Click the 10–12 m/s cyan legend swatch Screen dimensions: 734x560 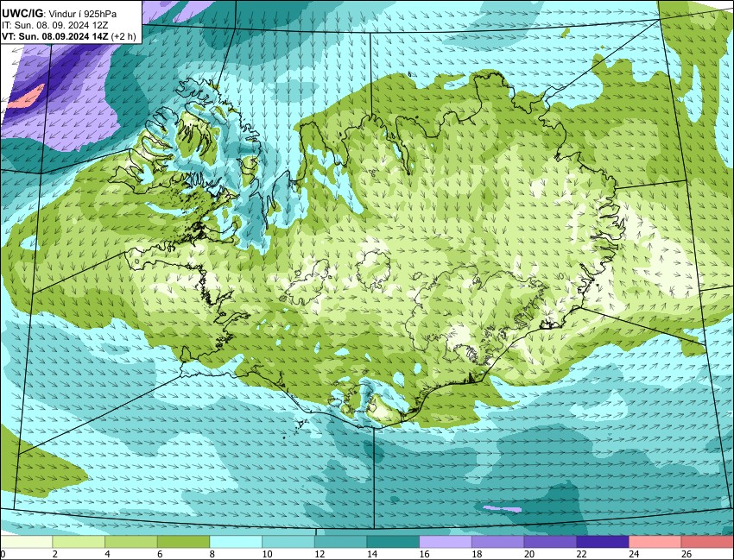[x=288, y=542]
